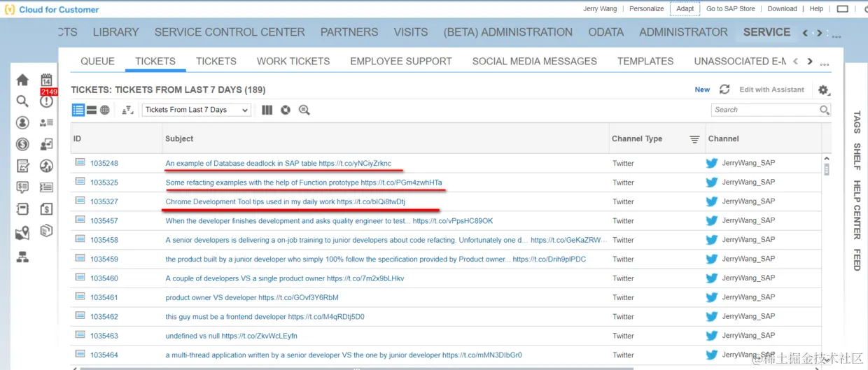Open the Tickets From Last 7 Days dropdown
This screenshot has height=370, width=868.
[x=196, y=110]
